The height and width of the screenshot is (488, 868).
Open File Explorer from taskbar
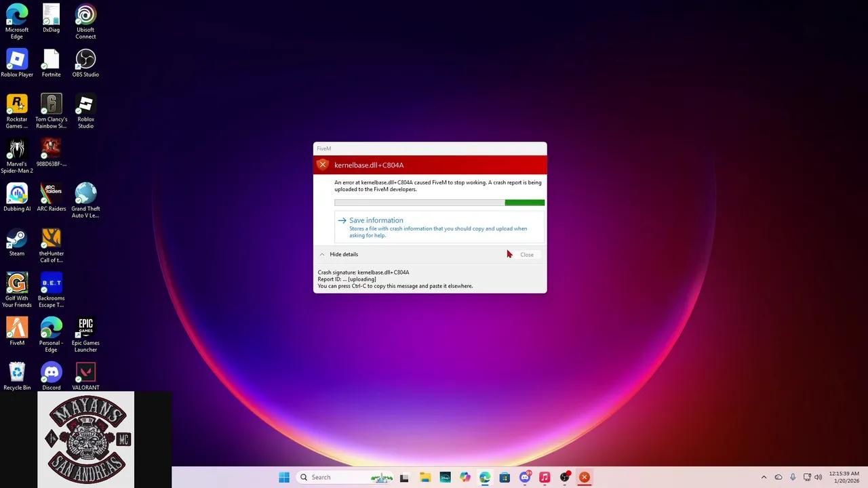point(425,477)
